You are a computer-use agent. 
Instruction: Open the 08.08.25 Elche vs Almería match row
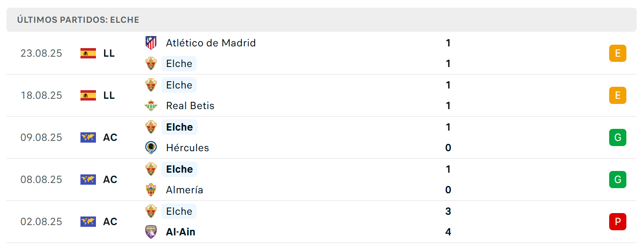pos(321,180)
